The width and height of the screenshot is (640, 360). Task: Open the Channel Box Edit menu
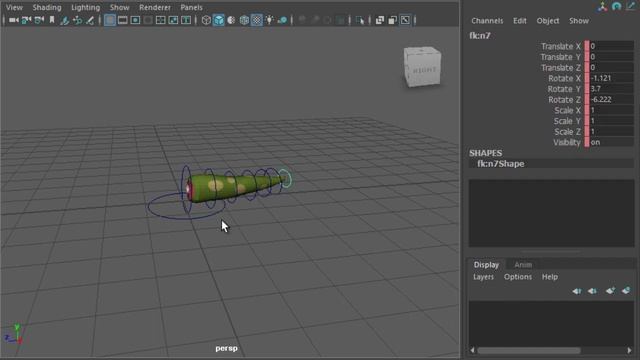pos(520,21)
